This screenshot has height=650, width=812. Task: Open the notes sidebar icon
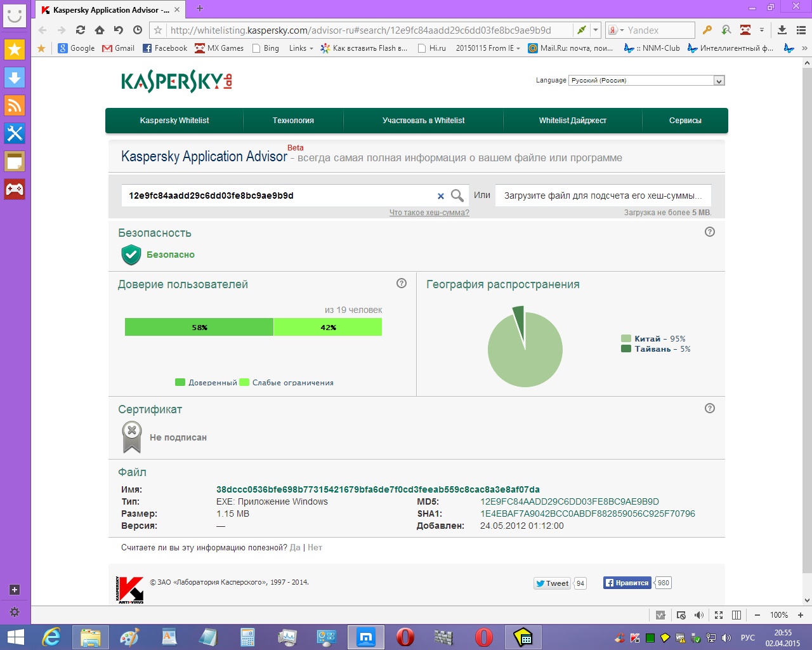coord(15,161)
